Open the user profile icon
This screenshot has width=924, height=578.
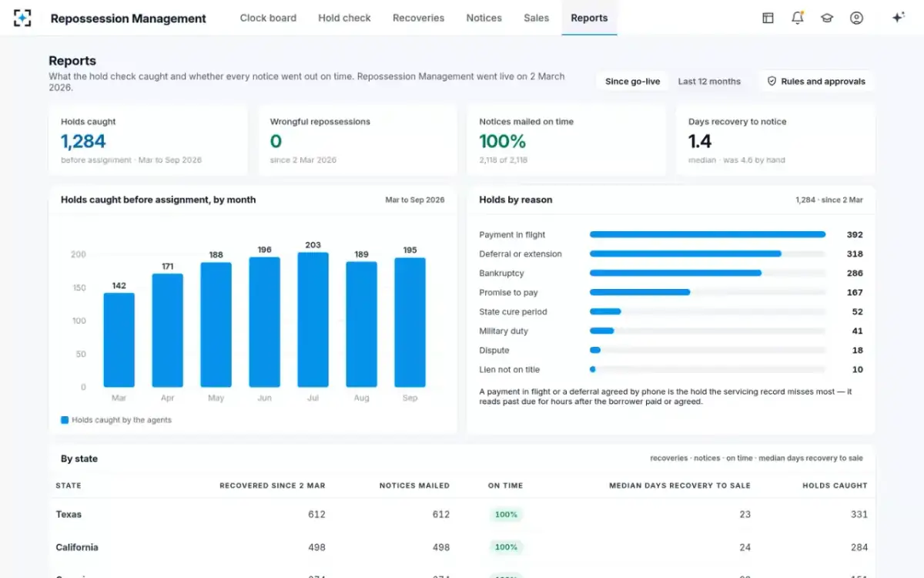tap(856, 18)
